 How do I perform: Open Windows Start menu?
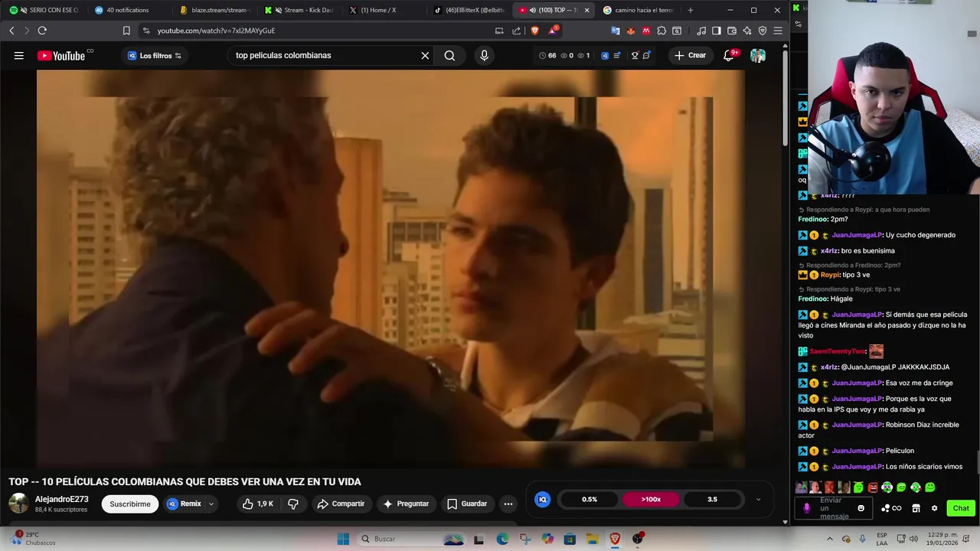(x=343, y=539)
